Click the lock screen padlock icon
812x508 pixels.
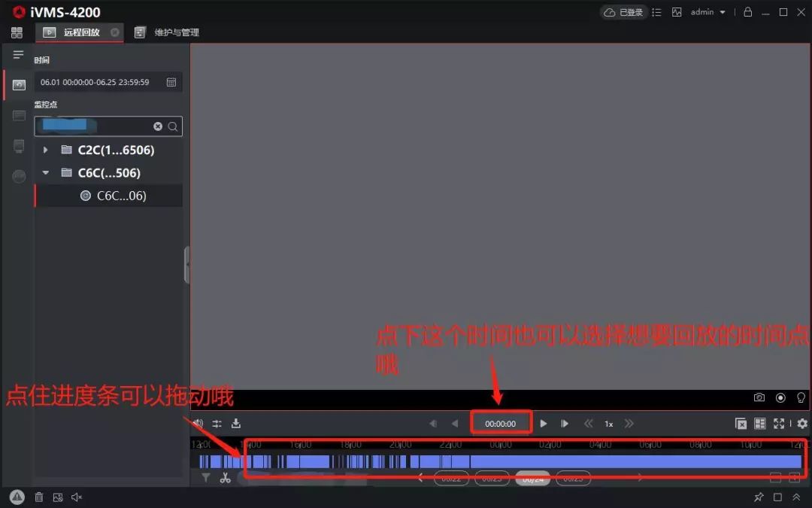coord(747,12)
